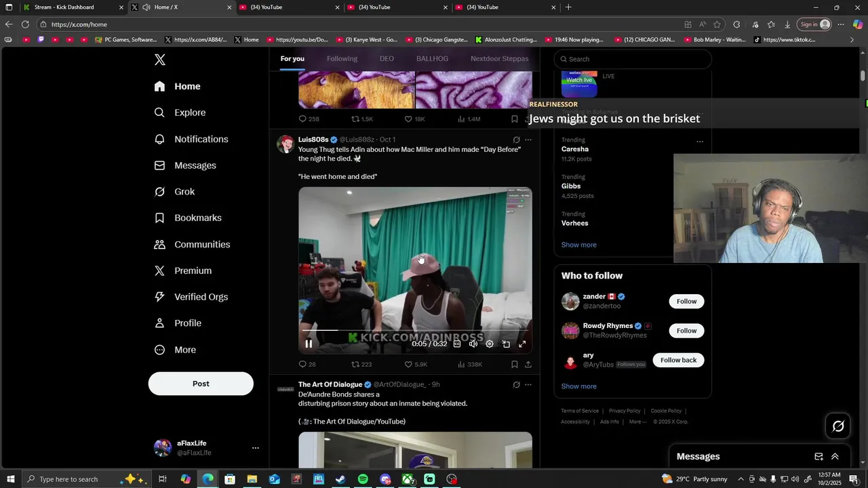This screenshot has width=868, height=488.
Task: Switch to the Following tab
Action: tap(342, 59)
